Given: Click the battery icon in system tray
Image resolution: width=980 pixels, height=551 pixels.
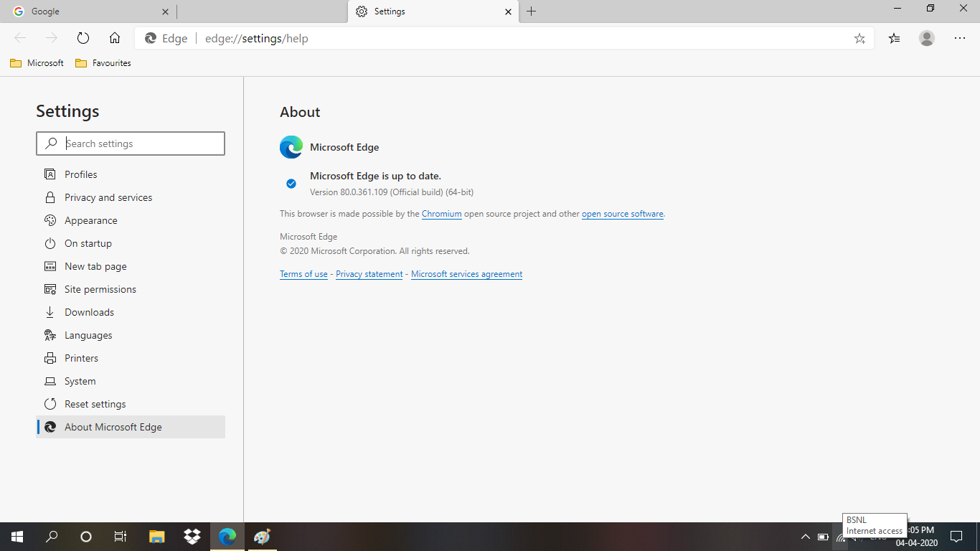Looking at the screenshot, I should pyautogui.click(x=823, y=537).
